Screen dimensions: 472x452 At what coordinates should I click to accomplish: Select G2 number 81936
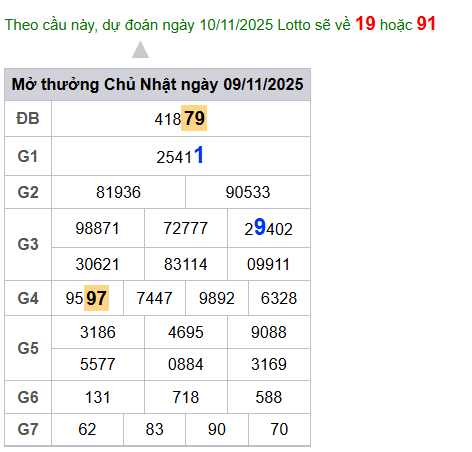click(x=118, y=192)
